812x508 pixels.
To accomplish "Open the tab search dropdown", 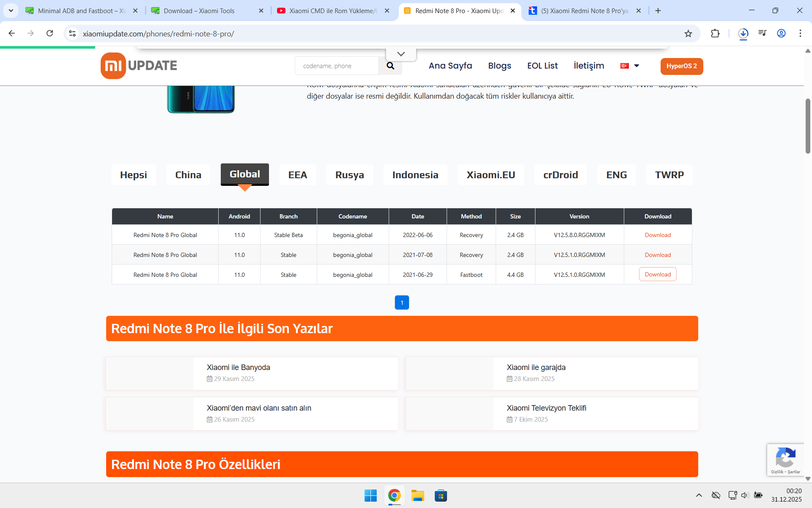I will 11,11.
